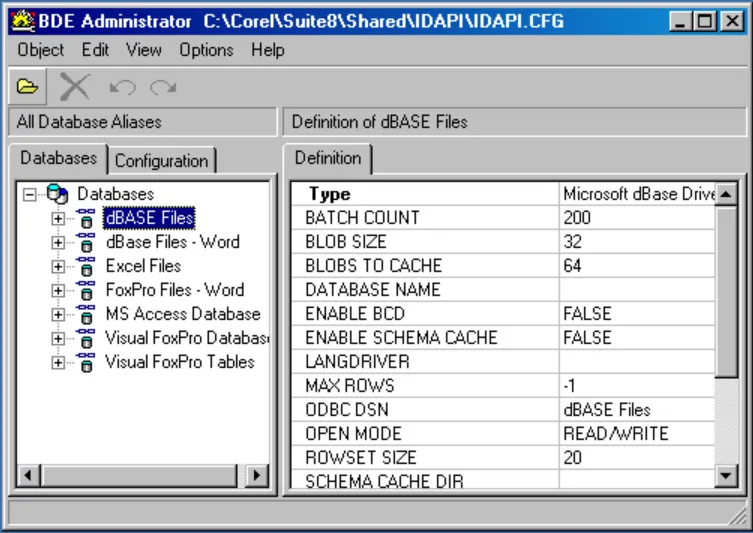This screenshot has height=533, width=753.
Task: Select the dBASE Files tree item
Action: pos(149,218)
